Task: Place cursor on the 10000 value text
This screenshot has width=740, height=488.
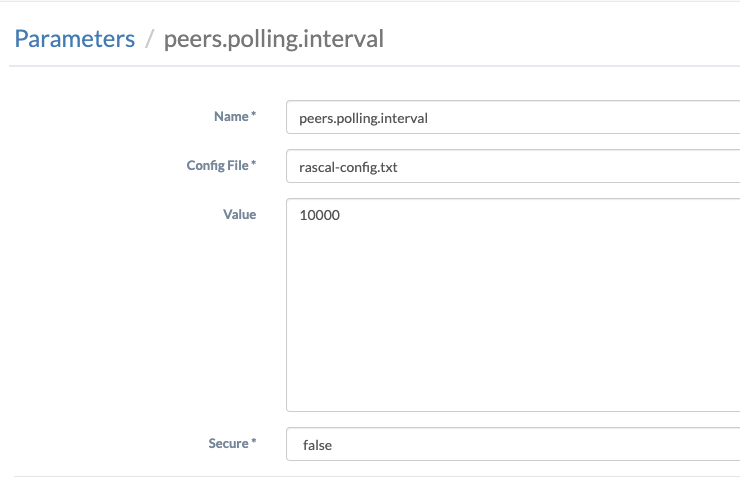Action: coord(320,215)
